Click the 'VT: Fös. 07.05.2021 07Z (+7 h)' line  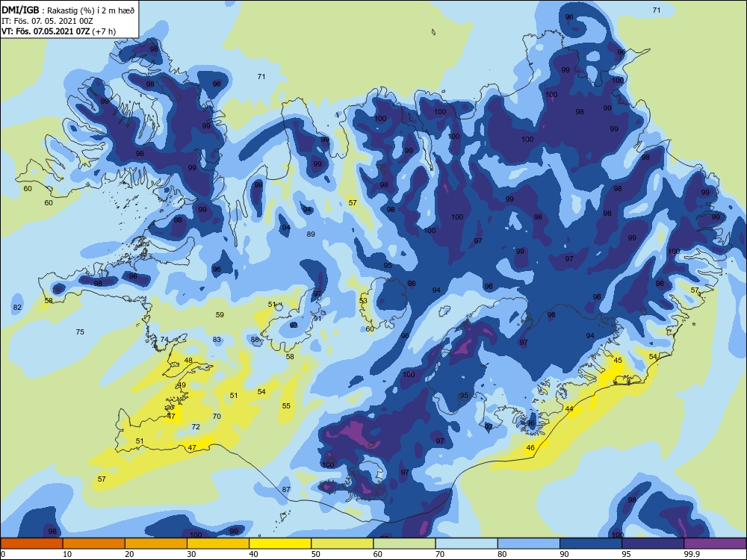click(58, 31)
